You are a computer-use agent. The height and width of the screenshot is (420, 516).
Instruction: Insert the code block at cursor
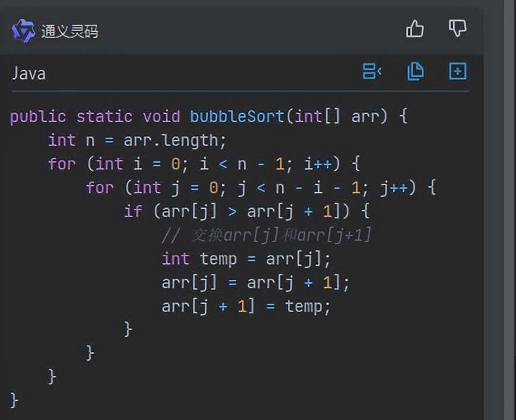(372, 72)
